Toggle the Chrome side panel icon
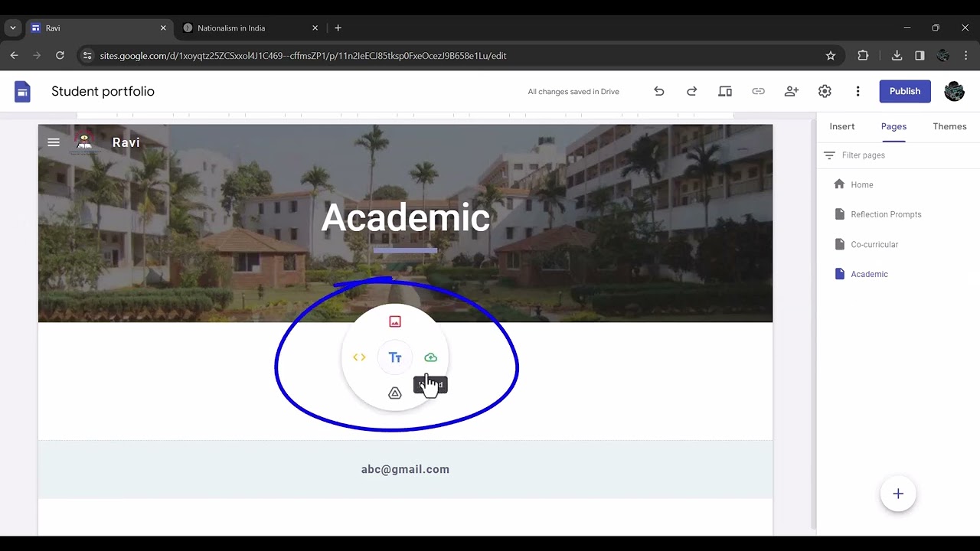 click(920, 56)
